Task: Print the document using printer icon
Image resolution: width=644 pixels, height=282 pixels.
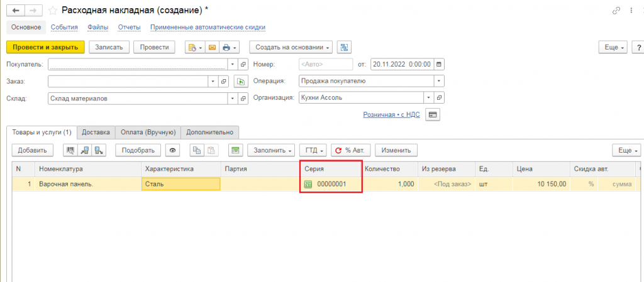Action: [x=229, y=47]
